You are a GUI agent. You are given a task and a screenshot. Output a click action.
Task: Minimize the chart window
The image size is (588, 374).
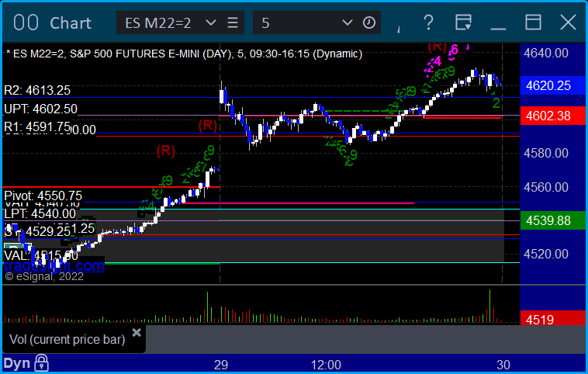click(498, 28)
